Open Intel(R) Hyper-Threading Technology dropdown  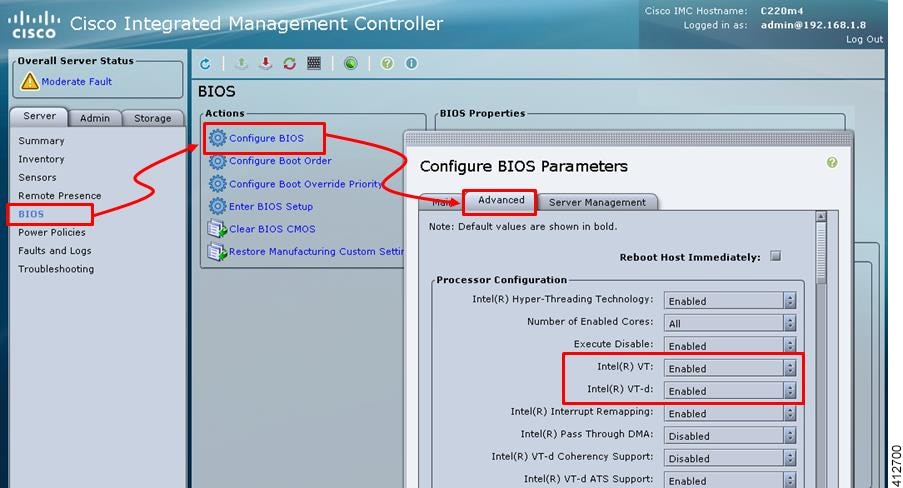730,301
